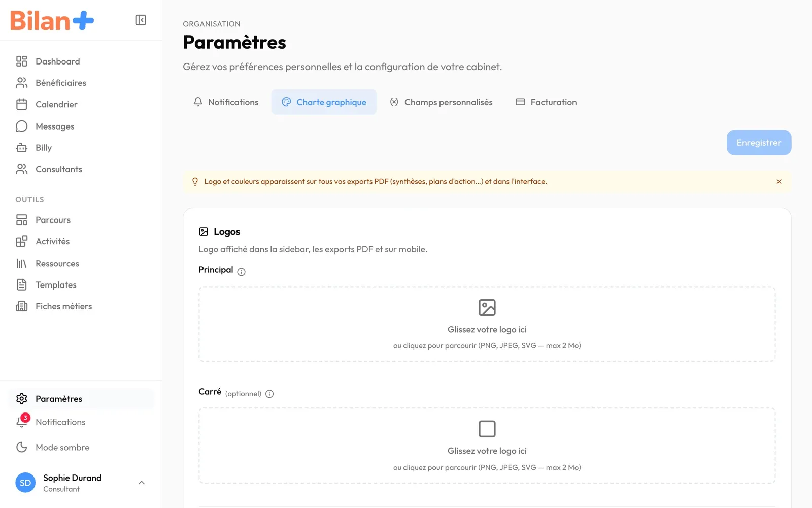
Task: Open the Ressources library icon
Action: 21,263
